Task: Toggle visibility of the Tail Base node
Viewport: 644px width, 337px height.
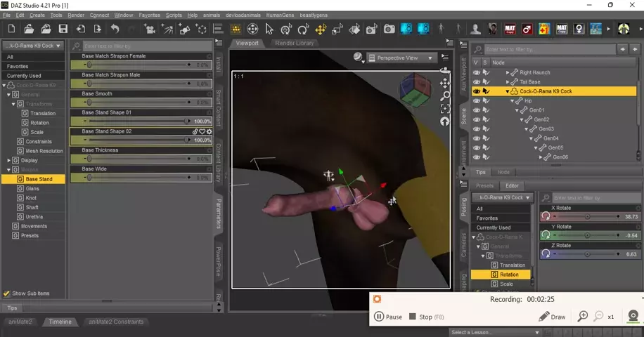Action: pos(476,82)
